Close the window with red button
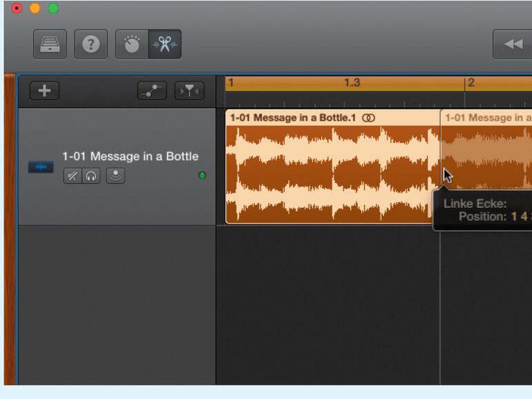The width and height of the screenshot is (532, 399). coord(17,8)
